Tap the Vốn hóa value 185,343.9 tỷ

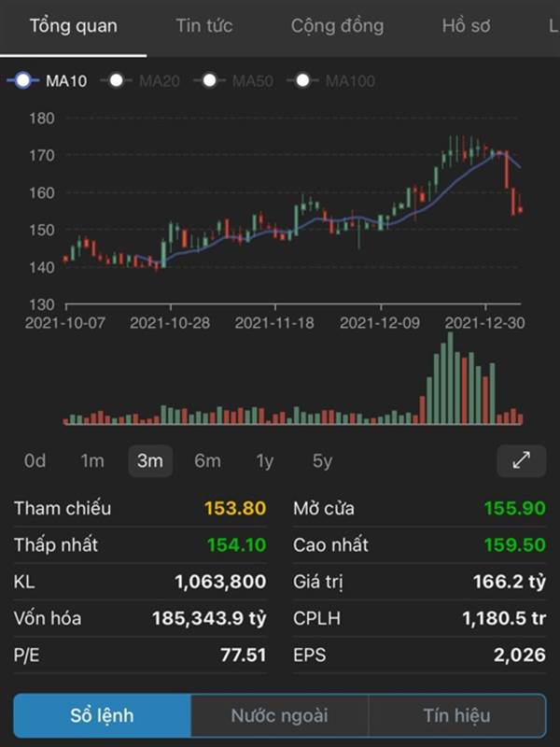point(209,618)
